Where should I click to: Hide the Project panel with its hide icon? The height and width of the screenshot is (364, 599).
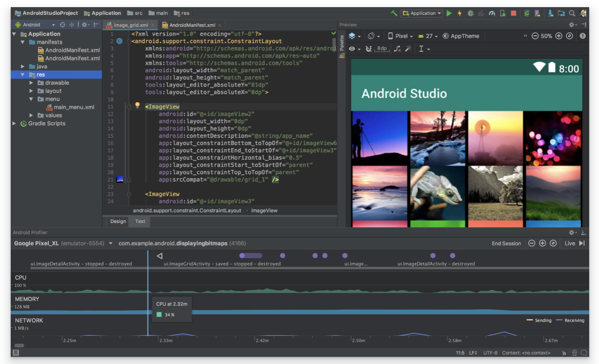click(96, 25)
